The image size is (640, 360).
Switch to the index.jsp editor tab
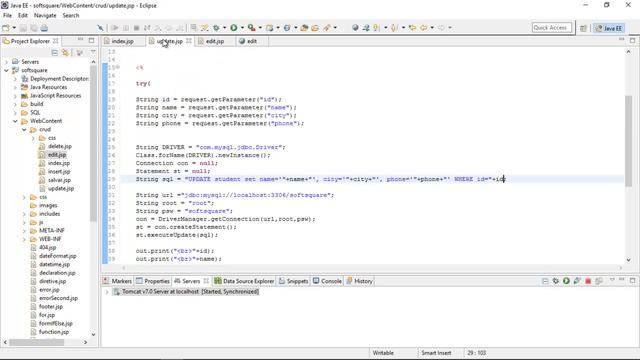tap(122, 41)
